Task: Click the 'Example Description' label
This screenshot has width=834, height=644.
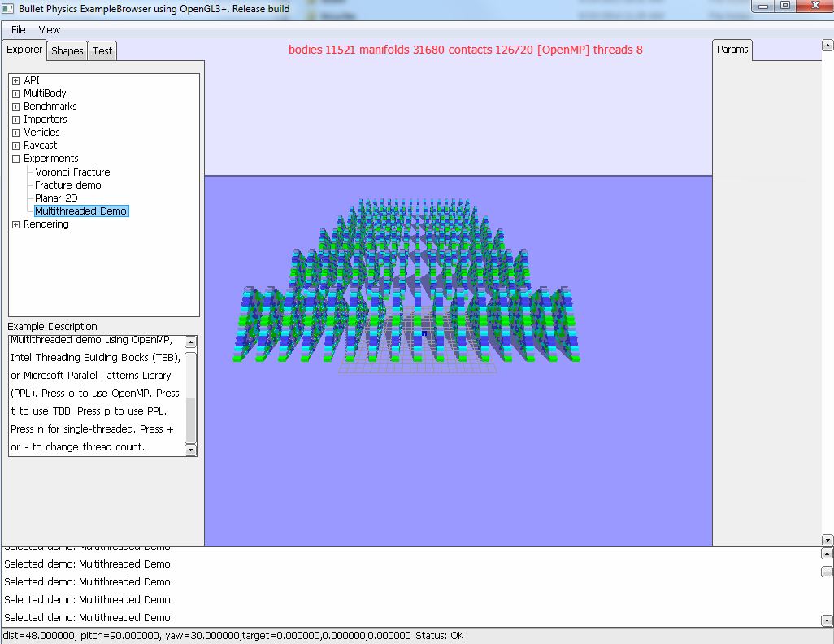Action: tap(52, 326)
